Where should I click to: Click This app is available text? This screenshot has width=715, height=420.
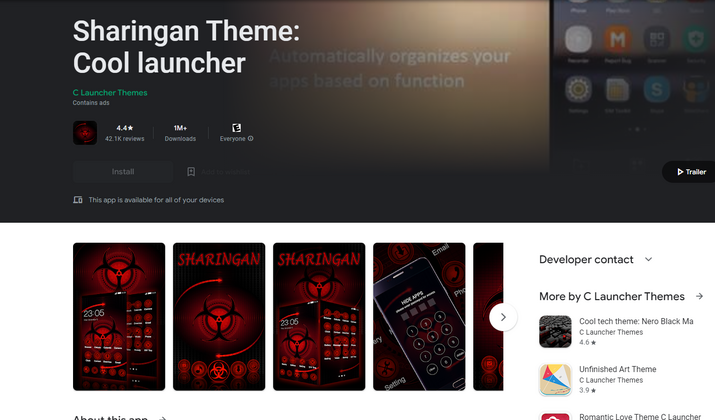point(156,200)
